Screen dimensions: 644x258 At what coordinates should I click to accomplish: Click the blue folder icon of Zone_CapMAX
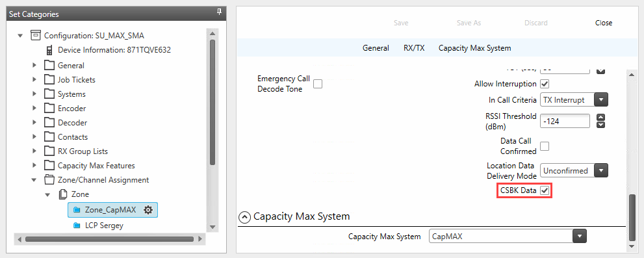point(77,210)
